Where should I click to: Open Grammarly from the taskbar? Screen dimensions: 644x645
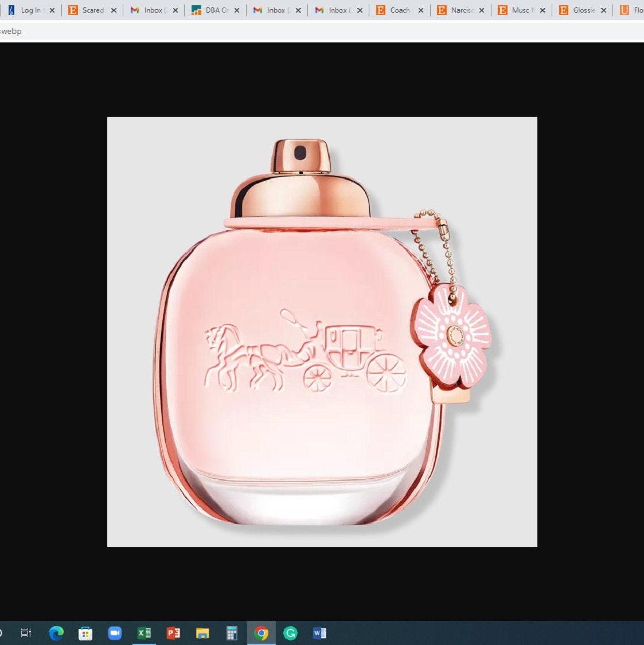291,633
